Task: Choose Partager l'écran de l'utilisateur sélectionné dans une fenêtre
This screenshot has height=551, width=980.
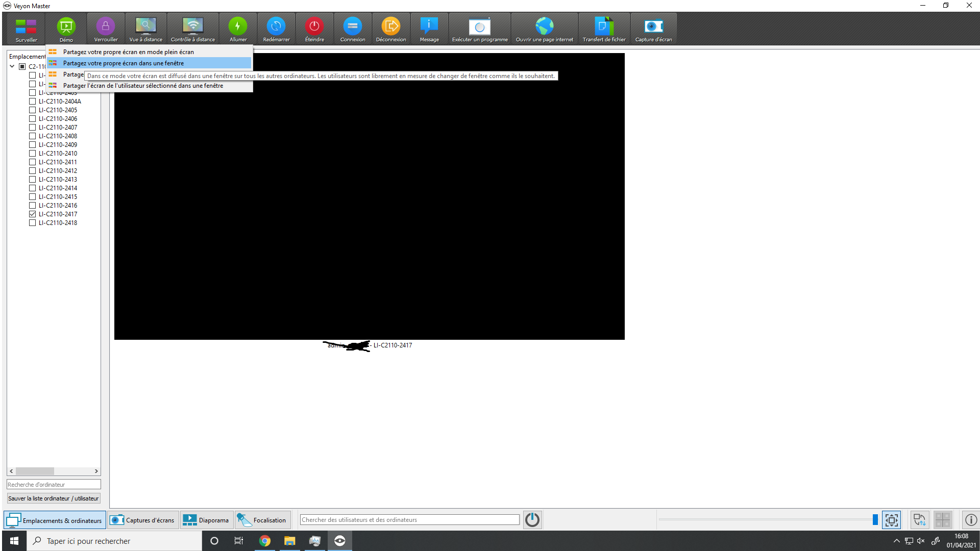Action: (x=150, y=86)
